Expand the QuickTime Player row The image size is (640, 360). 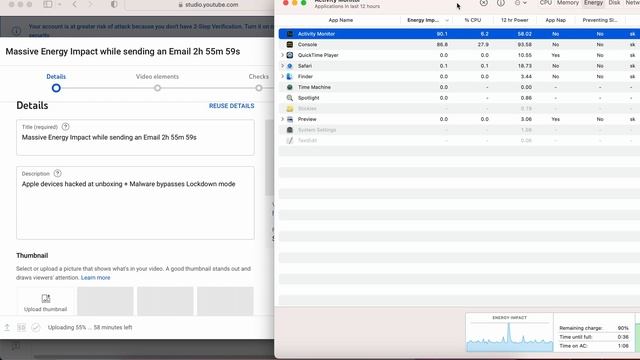(282, 55)
